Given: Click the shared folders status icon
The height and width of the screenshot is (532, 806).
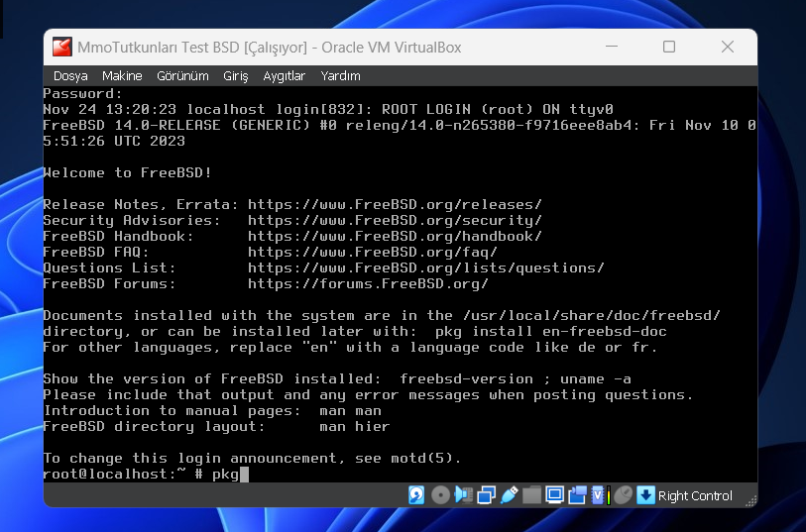Looking at the screenshot, I should pos(531,495).
